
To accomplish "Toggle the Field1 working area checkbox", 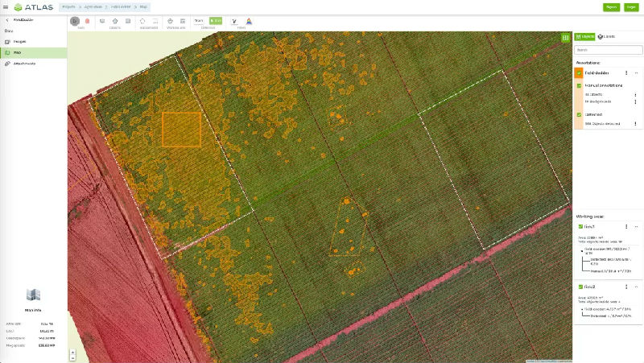I will [x=580, y=227].
